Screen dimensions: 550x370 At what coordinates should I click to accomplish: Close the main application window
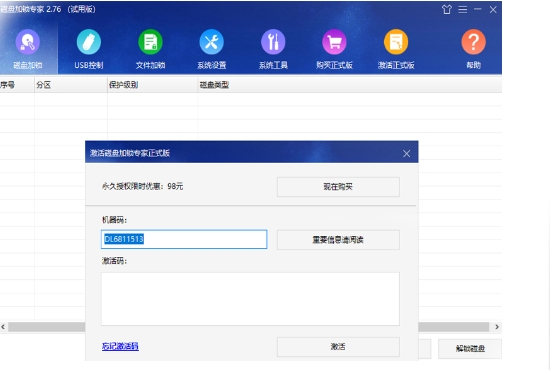493,9
